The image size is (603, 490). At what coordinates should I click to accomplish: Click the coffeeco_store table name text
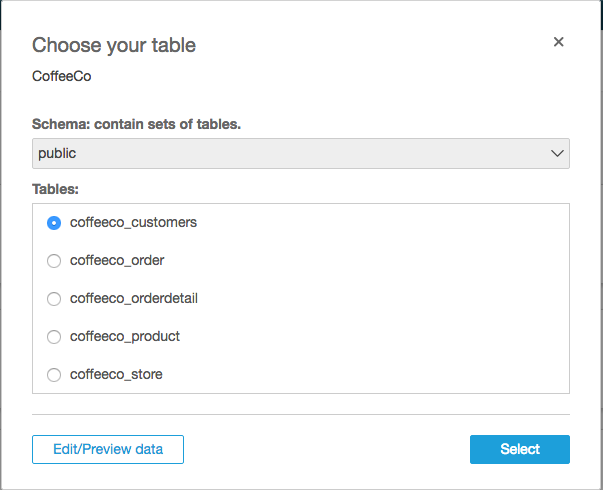coord(116,374)
